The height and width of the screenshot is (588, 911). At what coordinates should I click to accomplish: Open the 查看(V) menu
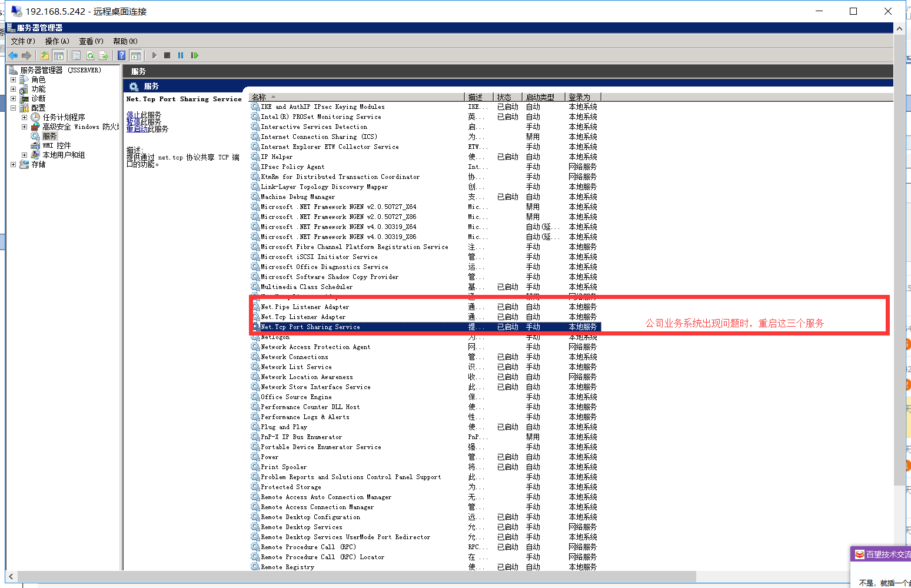pos(91,41)
